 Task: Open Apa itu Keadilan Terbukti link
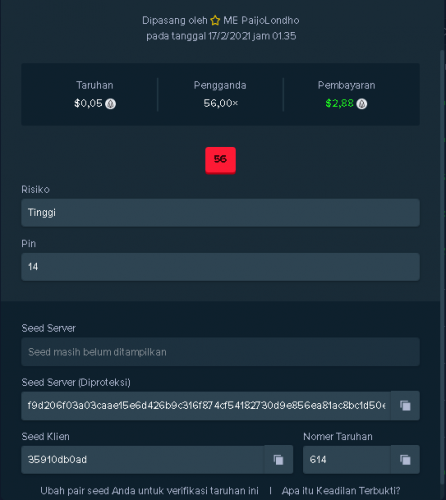click(341, 491)
